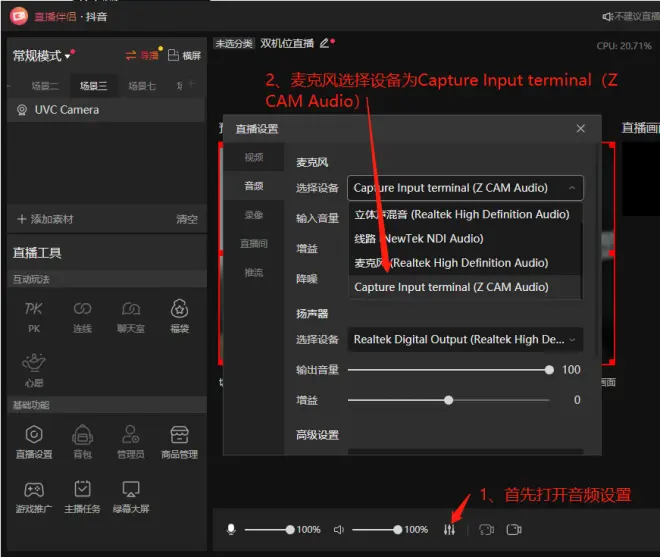
Task: Choose Capture Input terminal (Z CAM Audio) option
Action: coord(465,287)
